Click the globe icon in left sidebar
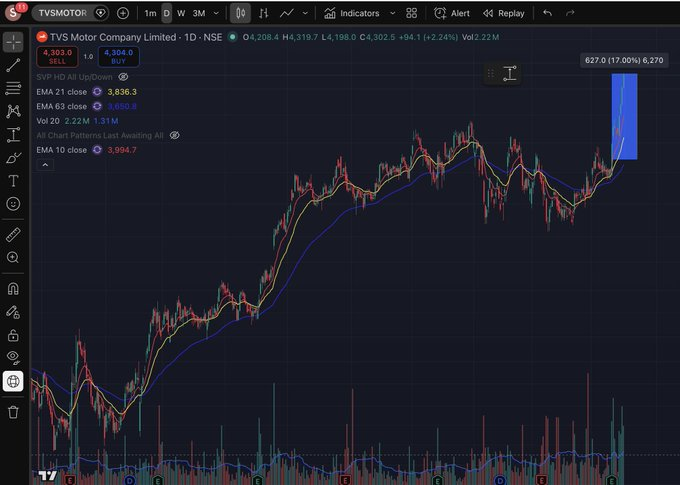The image size is (680, 485). (13, 381)
